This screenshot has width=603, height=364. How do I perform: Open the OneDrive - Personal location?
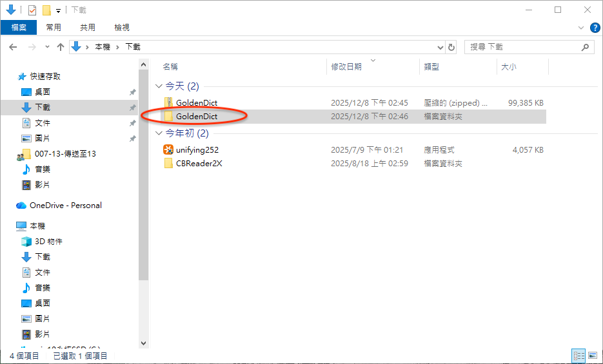[x=65, y=206]
